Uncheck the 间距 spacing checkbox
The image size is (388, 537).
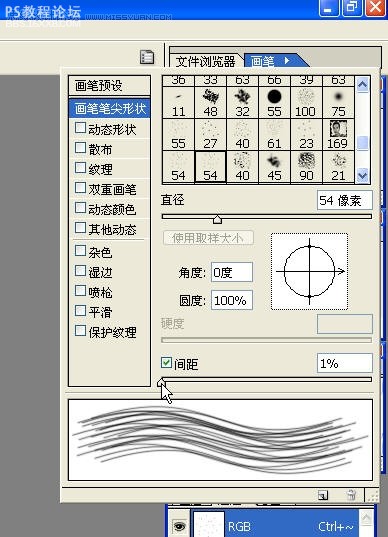click(166, 363)
